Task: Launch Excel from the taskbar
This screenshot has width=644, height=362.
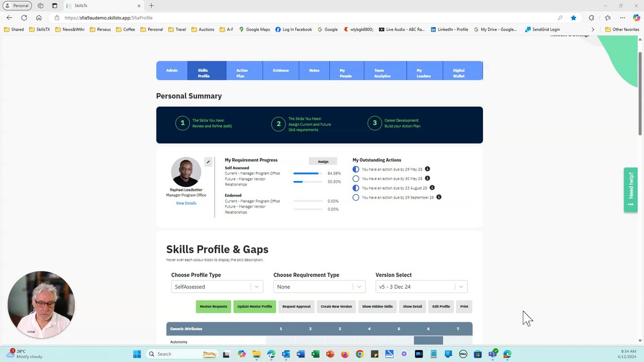Action: click(315, 354)
